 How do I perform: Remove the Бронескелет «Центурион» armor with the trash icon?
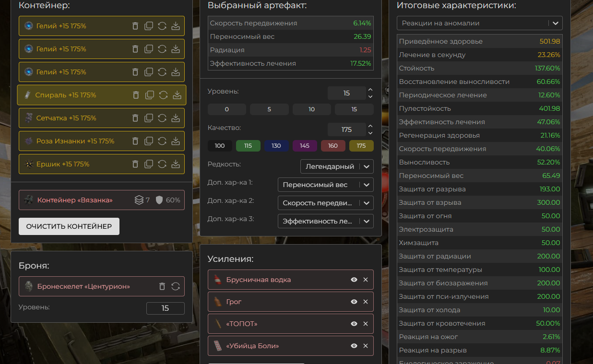tap(162, 286)
